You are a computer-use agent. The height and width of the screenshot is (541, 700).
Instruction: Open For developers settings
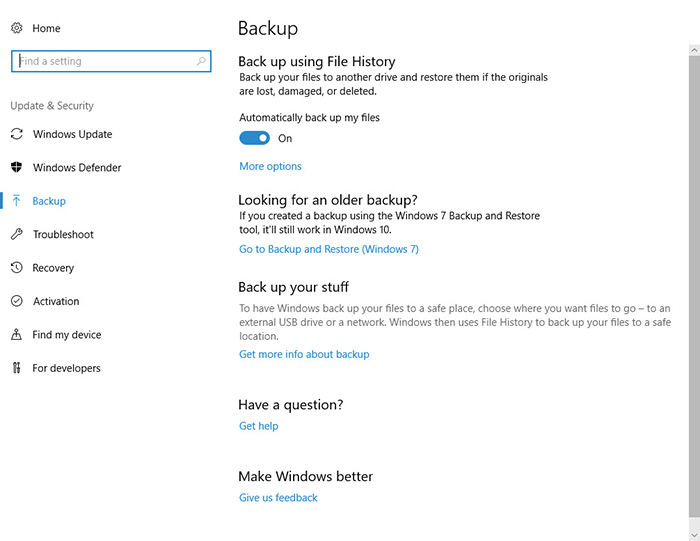click(x=66, y=368)
